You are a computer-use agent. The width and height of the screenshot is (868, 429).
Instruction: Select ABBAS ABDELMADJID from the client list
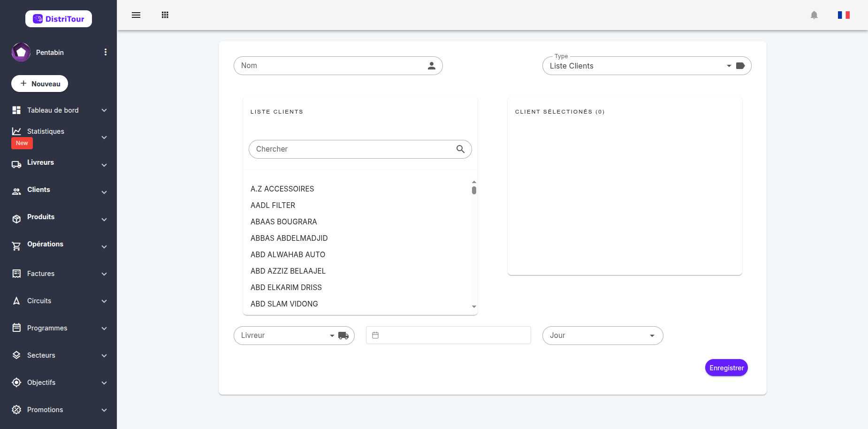pyautogui.click(x=289, y=238)
